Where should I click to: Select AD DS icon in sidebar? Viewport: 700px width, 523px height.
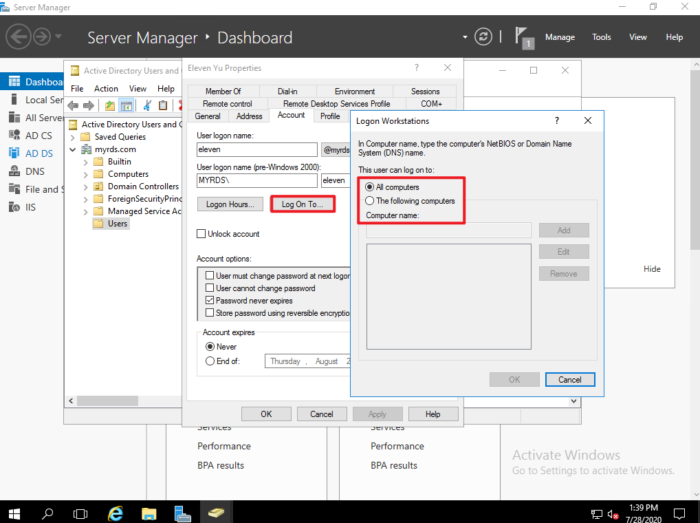12,153
